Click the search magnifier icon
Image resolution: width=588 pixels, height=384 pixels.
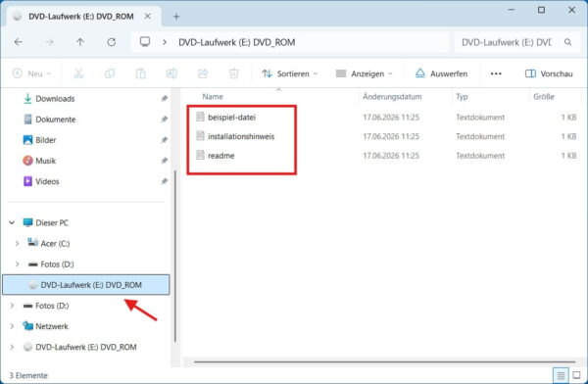coord(567,42)
